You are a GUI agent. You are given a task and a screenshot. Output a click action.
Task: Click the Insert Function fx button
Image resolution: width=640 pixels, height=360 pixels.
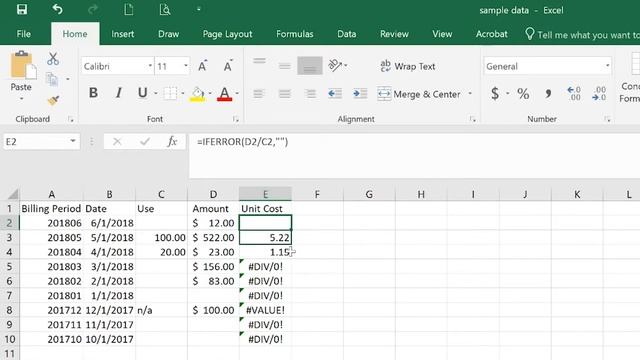point(172,142)
